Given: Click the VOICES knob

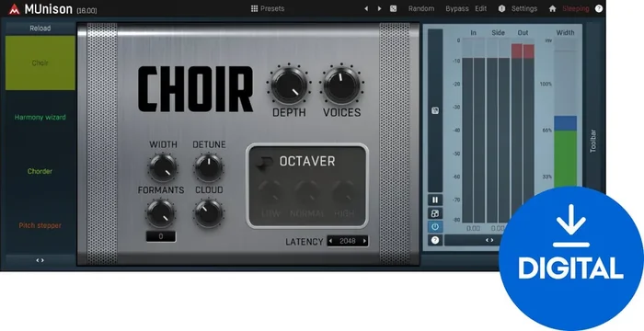Looking at the screenshot, I should (341, 86).
